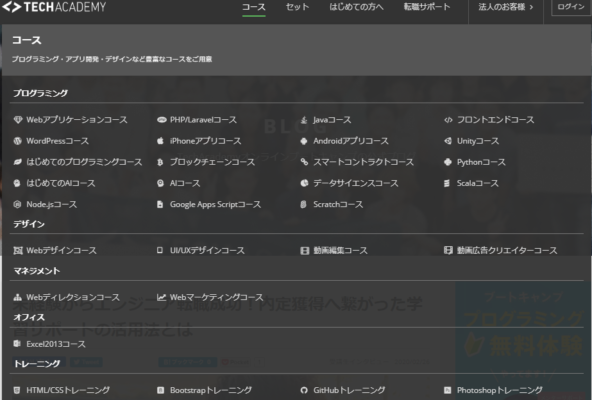Visit the UI/UXデザインコース link
The width and height of the screenshot is (592, 400).
coord(207,250)
